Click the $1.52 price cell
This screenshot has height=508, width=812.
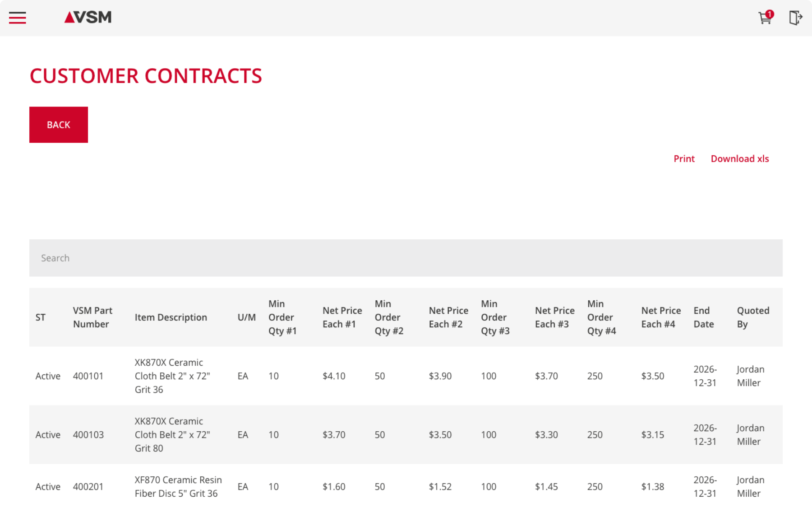coord(440,487)
